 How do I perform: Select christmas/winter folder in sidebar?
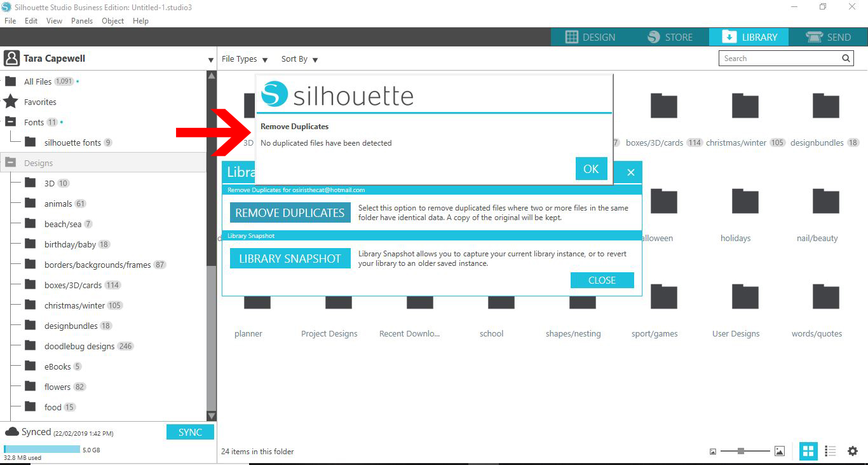pyautogui.click(x=74, y=305)
